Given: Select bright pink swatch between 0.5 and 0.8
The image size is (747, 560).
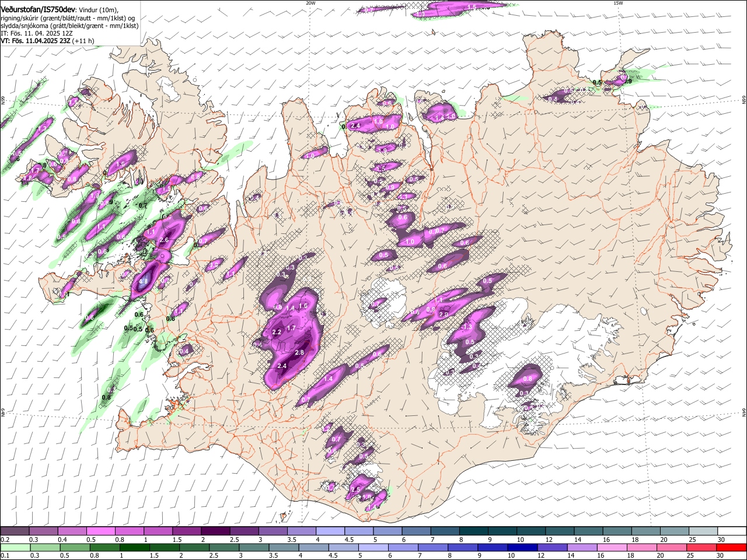Looking at the screenshot, I should click(100, 531).
